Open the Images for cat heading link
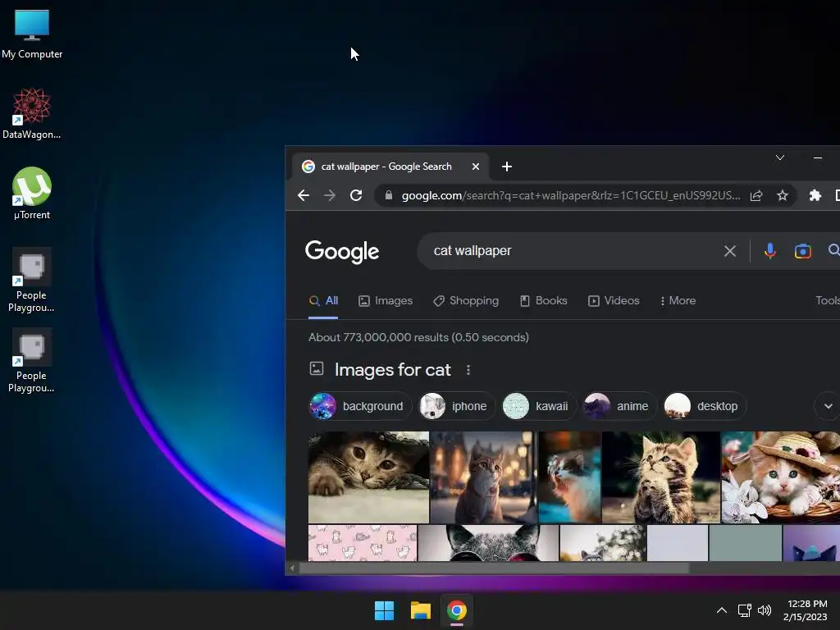Screen dimensions: 840x630 coord(393,370)
